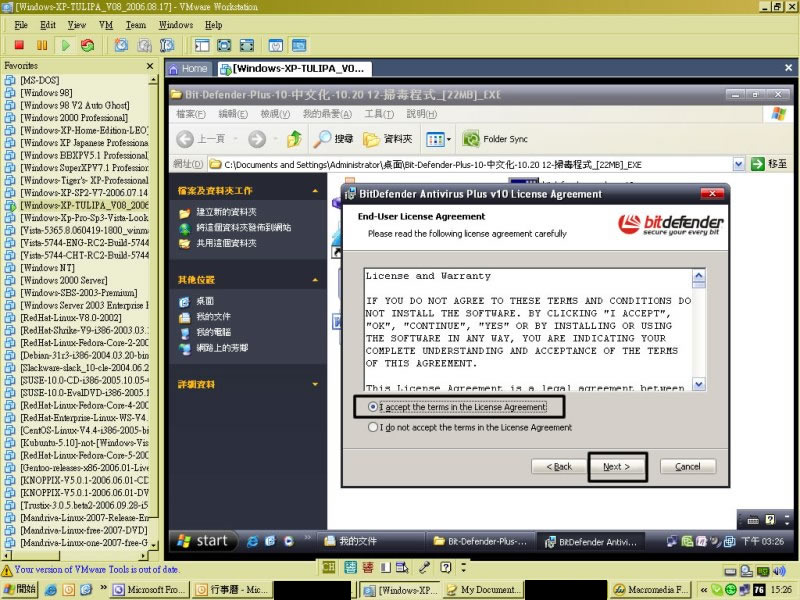The image size is (800, 600).
Task: Click the license text scroll up arrow
Action: [698, 276]
